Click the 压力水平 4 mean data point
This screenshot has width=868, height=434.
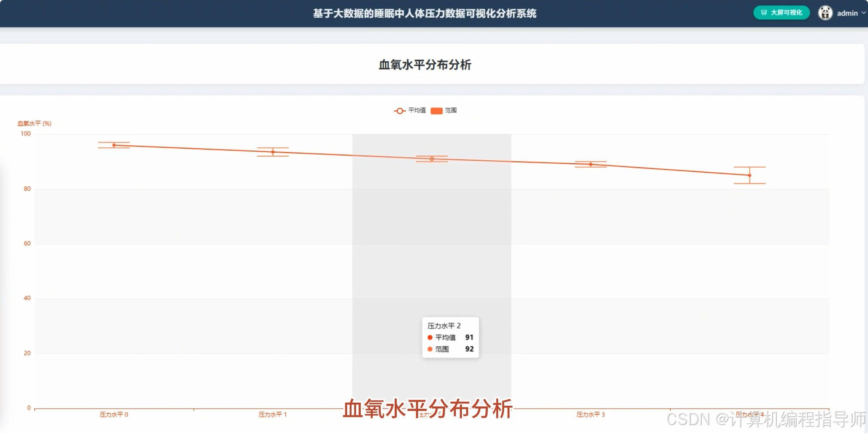[x=750, y=175]
